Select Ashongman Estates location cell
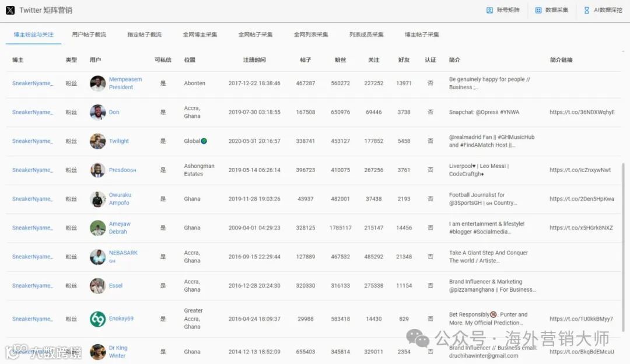The width and height of the screenshot is (630, 364). [x=199, y=170]
